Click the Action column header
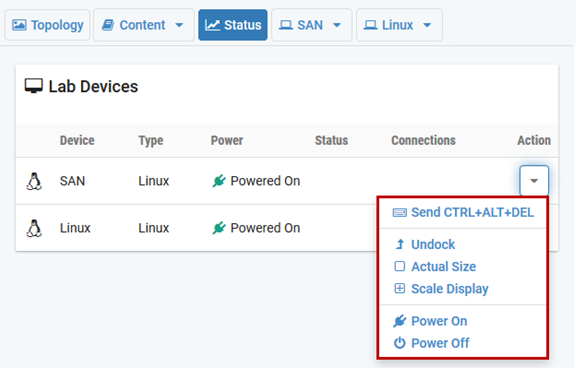 pyautogui.click(x=534, y=140)
